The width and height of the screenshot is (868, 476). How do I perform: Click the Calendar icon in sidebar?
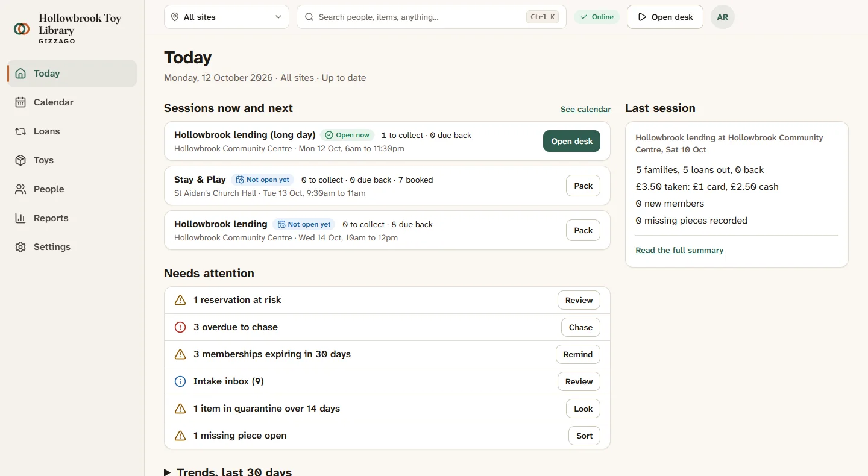(x=20, y=102)
